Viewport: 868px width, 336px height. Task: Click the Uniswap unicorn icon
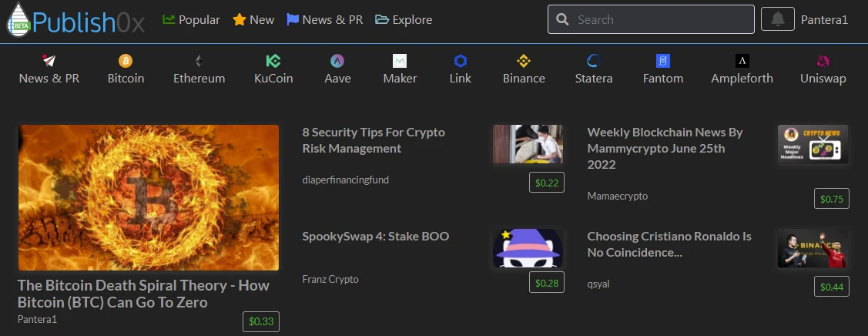click(x=823, y=60)
